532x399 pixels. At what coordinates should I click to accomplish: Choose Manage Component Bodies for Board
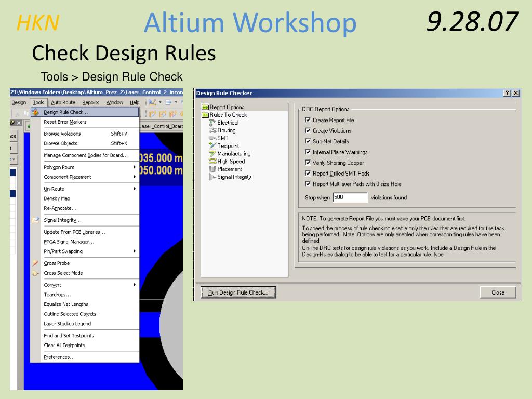tap(85, 155)
